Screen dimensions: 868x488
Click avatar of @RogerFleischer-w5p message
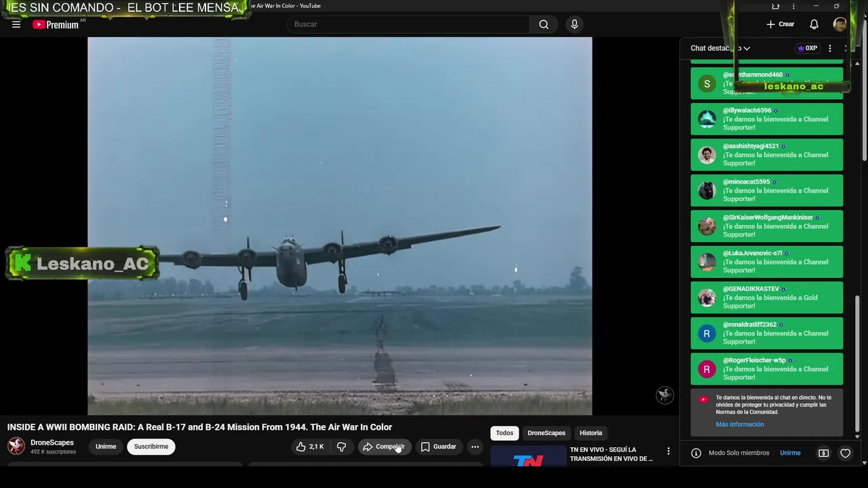pyautogui.click(x=707, y=369)
